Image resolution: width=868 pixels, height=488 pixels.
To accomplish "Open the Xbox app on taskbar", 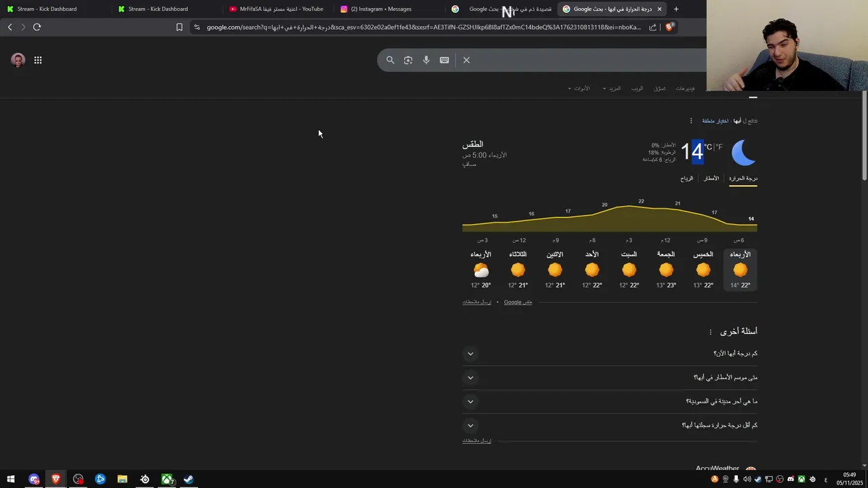I will [166, 479].
